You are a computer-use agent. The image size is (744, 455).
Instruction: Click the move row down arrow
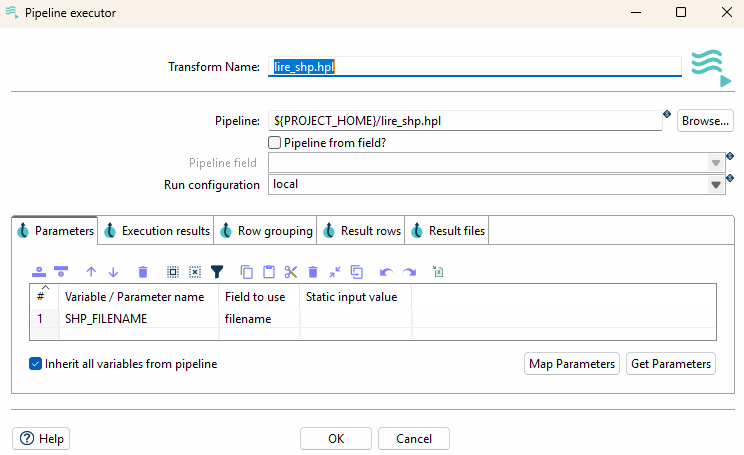(x=113, y=271)
